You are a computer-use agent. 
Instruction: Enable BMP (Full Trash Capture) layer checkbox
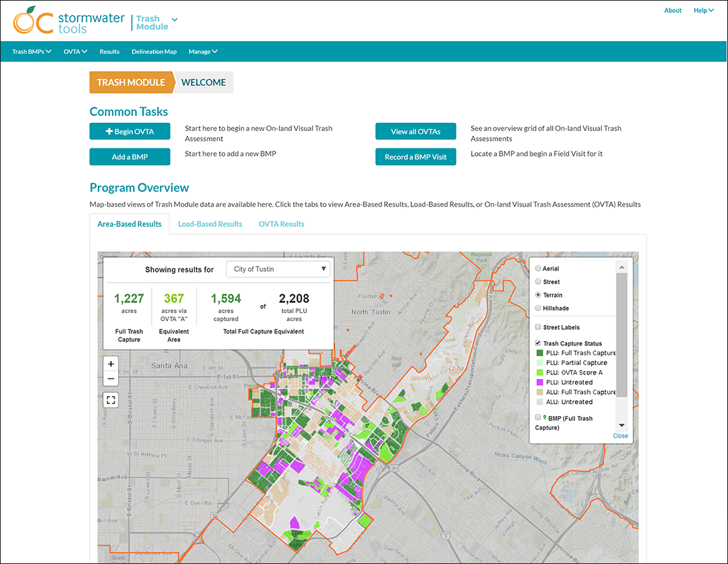[538, 417]
